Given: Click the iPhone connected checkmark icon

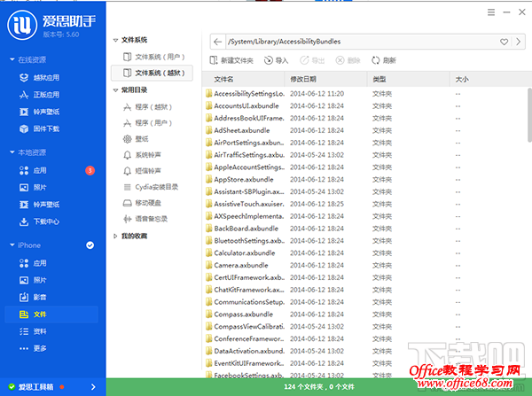Looking at the screenshot, I should pyautogui.click(x=90, y=245).
